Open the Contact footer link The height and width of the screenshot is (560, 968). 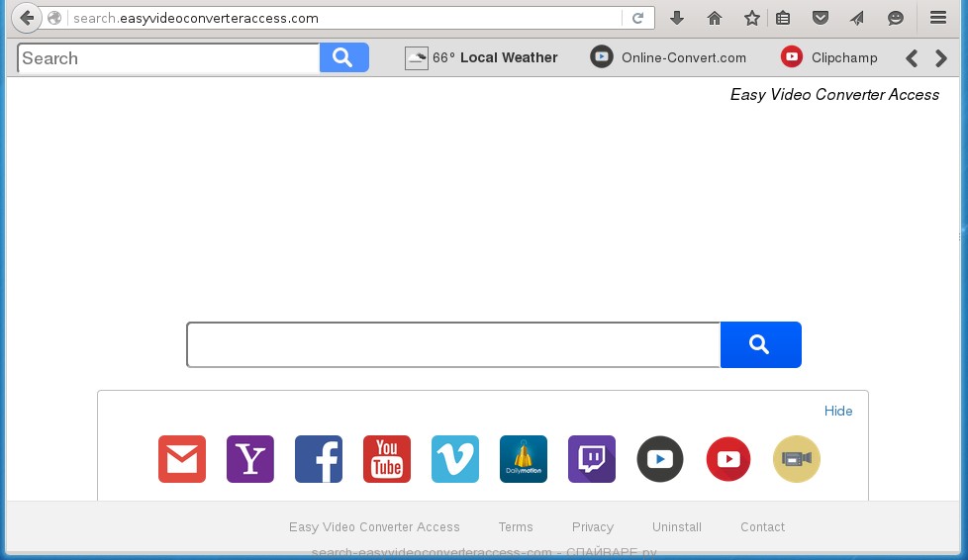click(x=762, y=526)
